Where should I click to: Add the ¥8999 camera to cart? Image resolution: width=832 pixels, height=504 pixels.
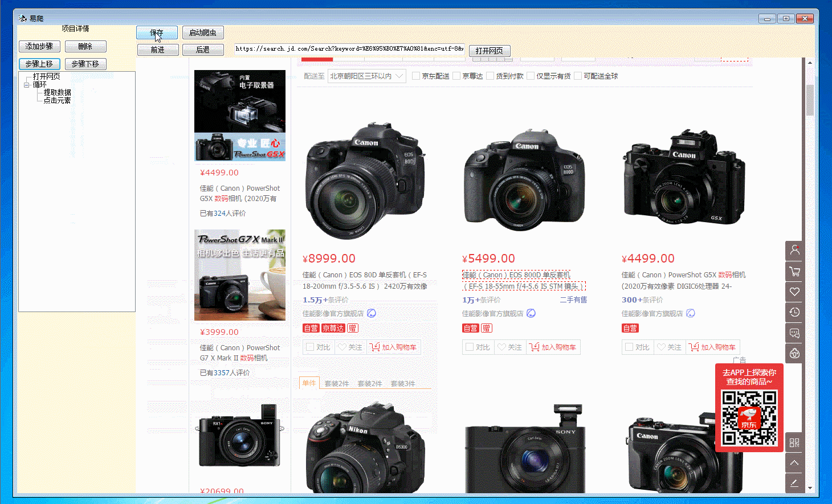[x=393, y=347]
